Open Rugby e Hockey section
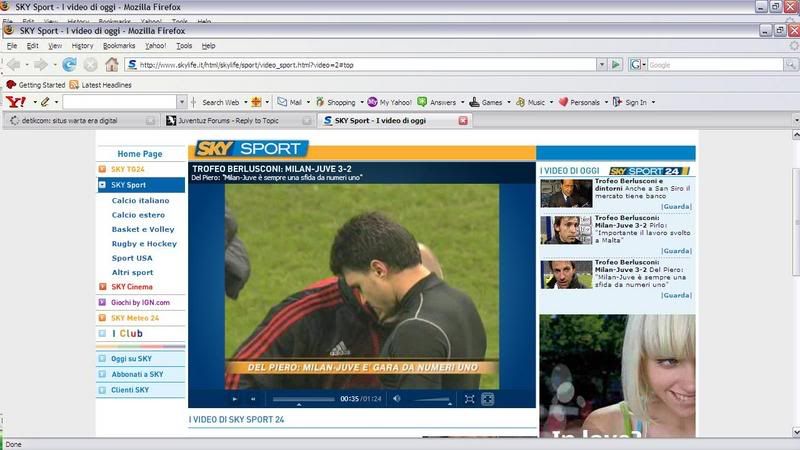800x450 pixels. pyautogui.click(x=144, y=243)
